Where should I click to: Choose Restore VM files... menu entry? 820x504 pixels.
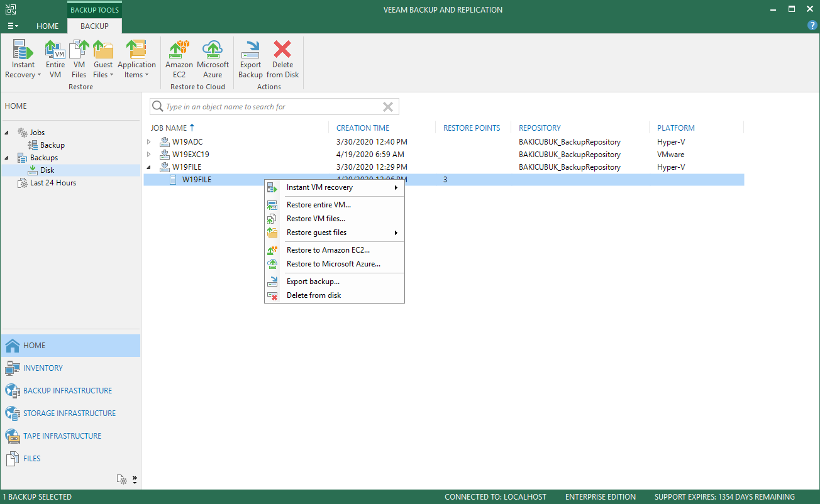click(335, 219)
